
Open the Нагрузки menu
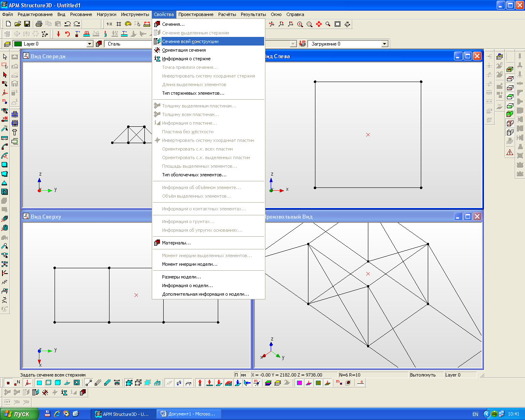[x=106, y=14]
